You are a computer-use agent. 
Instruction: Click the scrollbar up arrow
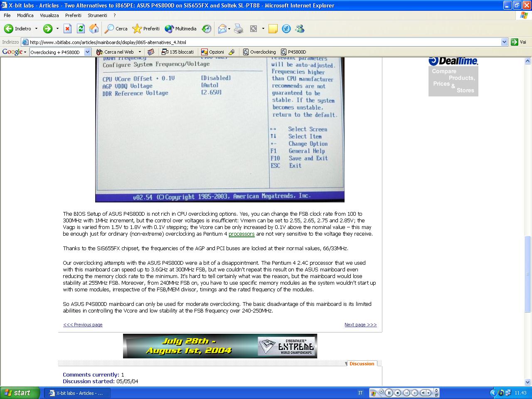tap(528, 61)
